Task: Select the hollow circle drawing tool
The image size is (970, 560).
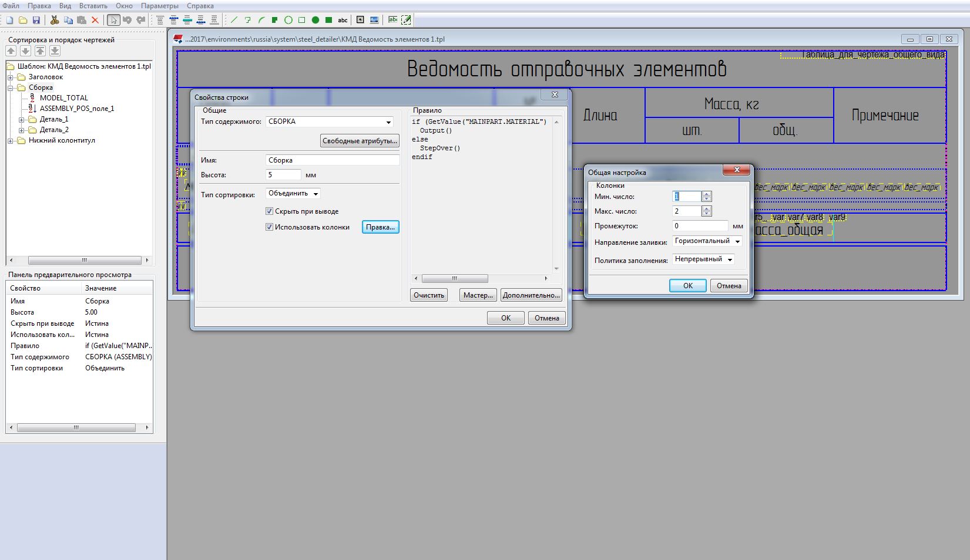Action: [x=288, y=20]
